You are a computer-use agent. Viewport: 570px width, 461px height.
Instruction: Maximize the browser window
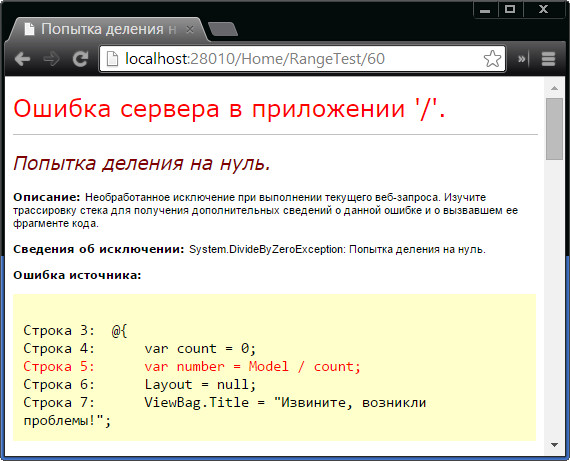point(510,9)
